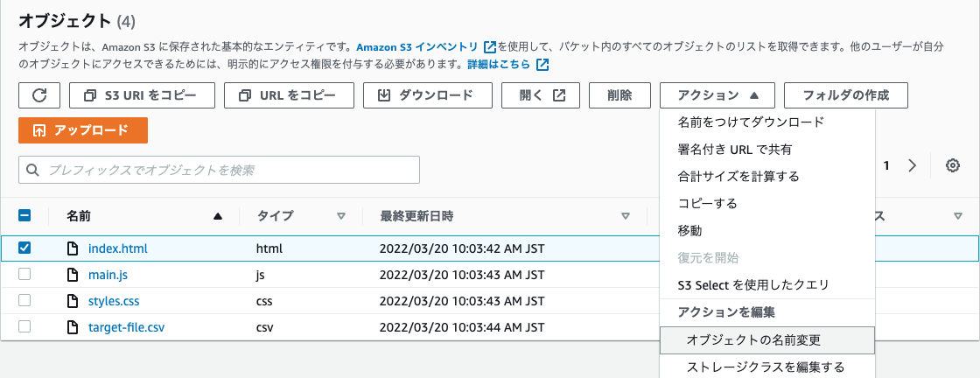Click page number 1 in pagination
This screenshot has height=378, width=980.
[x=886, y=165]
